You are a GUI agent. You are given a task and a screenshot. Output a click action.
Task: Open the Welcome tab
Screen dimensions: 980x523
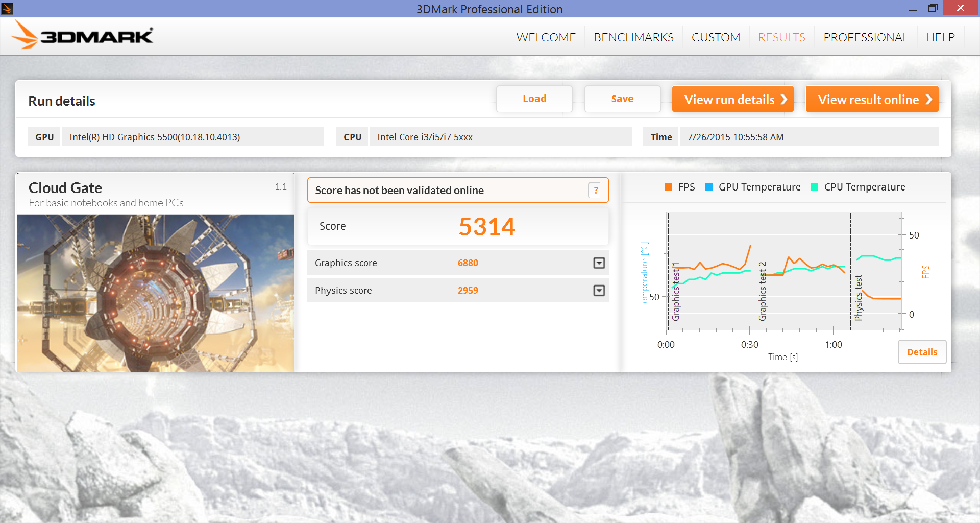546,37
